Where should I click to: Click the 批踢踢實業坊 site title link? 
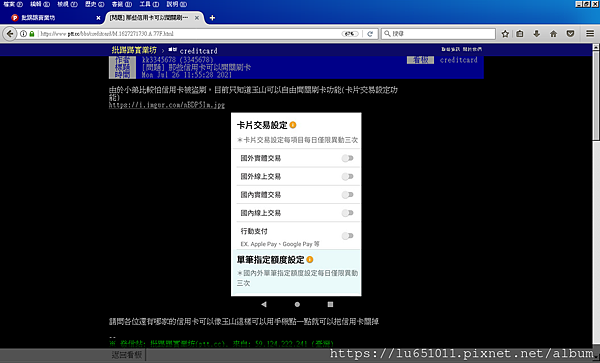click(134, 50)
